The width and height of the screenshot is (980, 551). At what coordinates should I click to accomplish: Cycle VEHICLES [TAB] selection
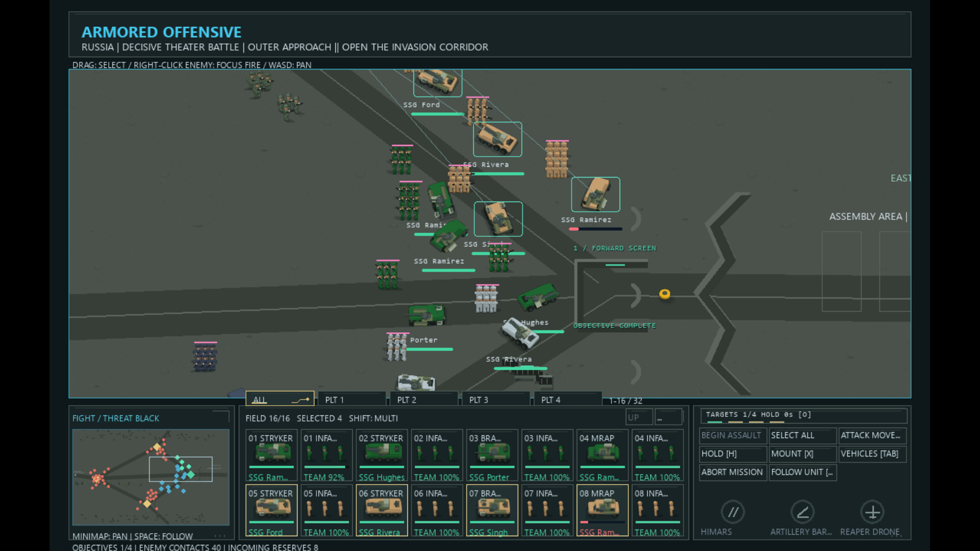(x=872, y=454)
